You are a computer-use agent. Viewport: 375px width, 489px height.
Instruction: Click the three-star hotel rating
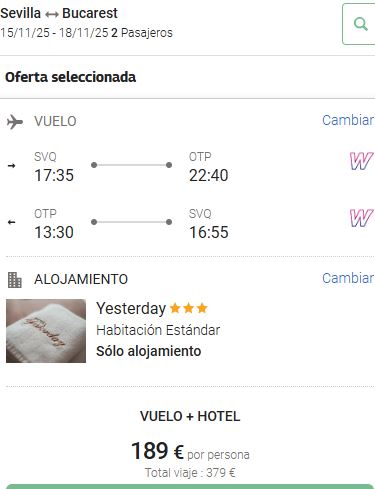tap(189, 308)
